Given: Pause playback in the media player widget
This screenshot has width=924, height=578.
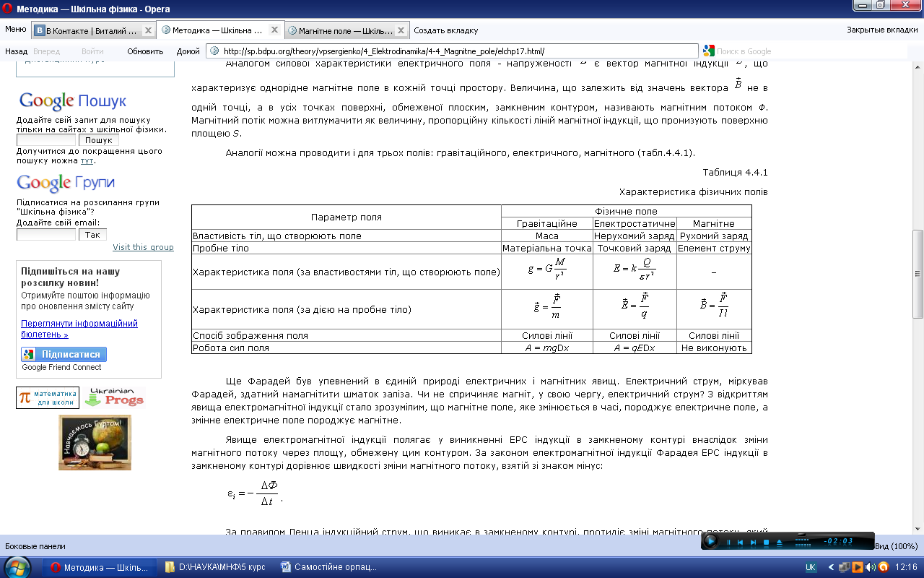Looking at the screenshot, I should pos(728,542).
